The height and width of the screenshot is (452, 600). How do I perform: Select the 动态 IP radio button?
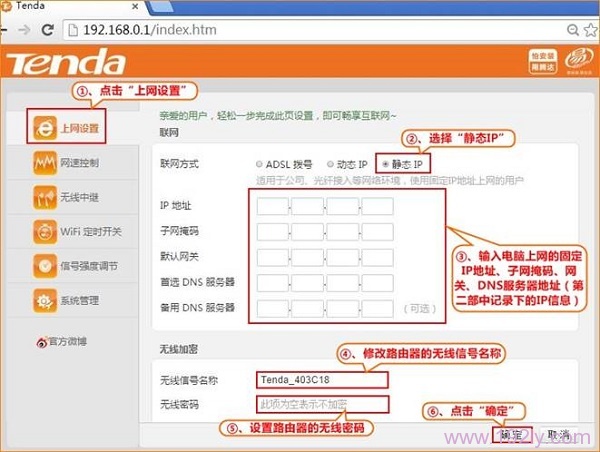pyautogui.click(x=327, y=163)
